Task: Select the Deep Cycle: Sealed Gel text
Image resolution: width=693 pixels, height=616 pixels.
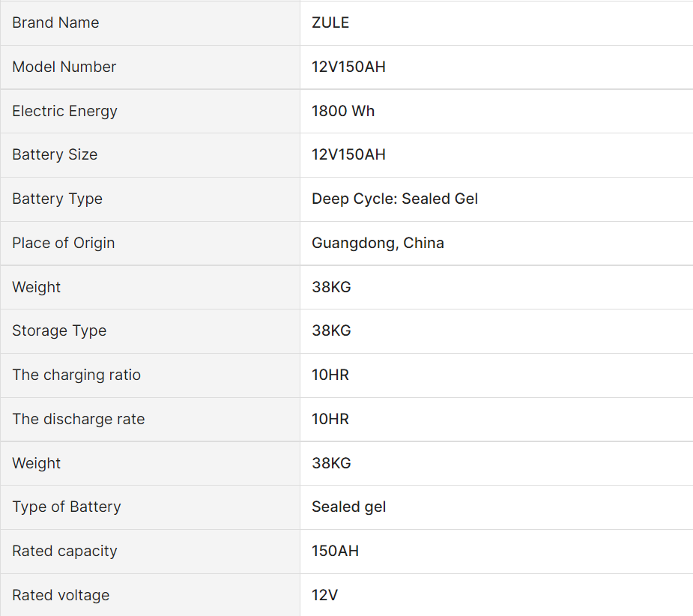Action: coord(395,199)
